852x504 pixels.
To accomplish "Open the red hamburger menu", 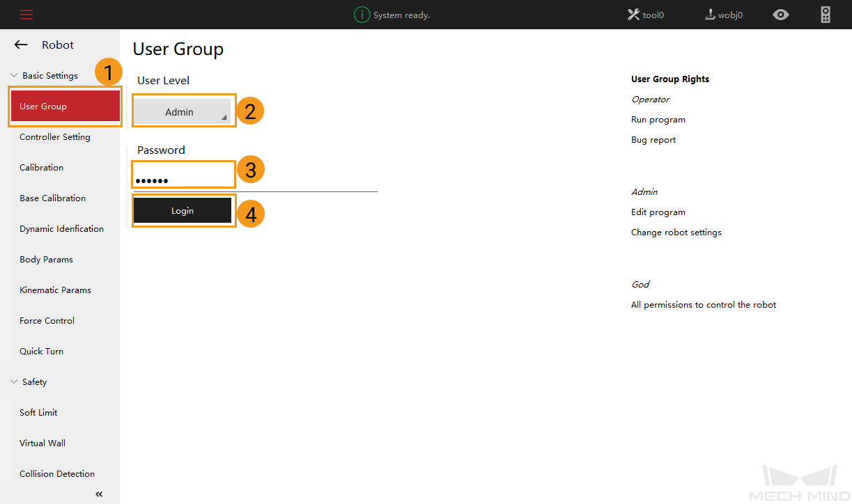I will tap(26, 15).
